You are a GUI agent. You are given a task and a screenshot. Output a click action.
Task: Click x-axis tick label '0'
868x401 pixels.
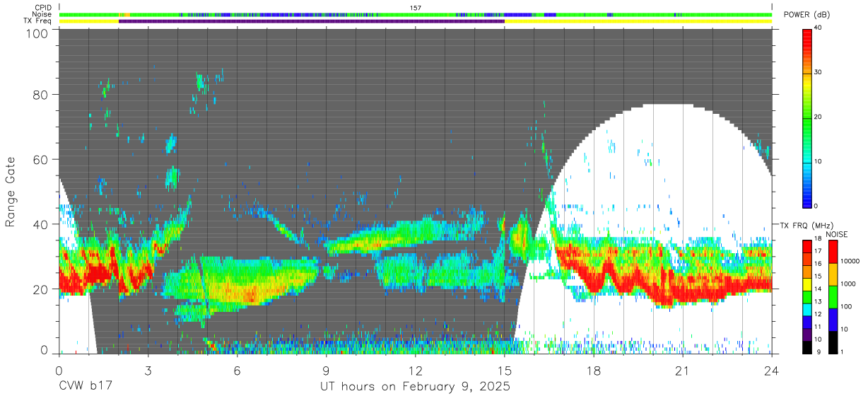pos(59,371)
